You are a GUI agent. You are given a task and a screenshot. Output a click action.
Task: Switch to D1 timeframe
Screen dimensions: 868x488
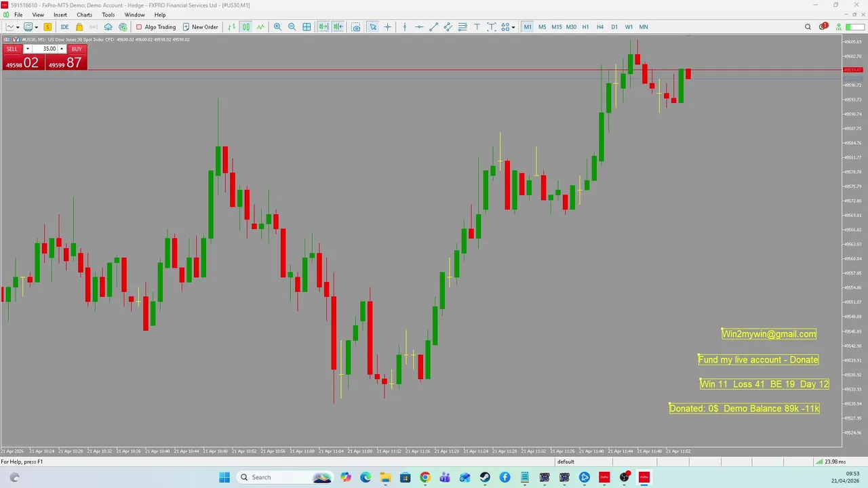[x=614, y=27]
